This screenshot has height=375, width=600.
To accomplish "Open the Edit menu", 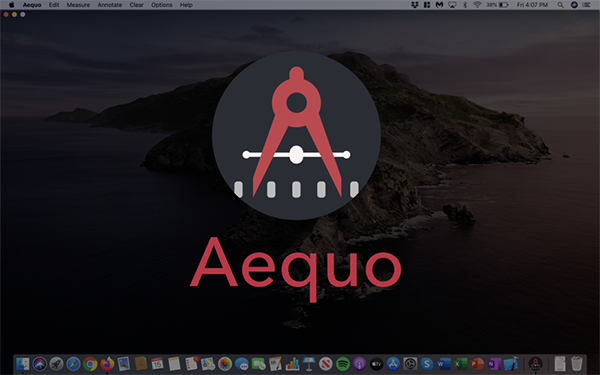I will pyautogui.click(x=54, y=5).
